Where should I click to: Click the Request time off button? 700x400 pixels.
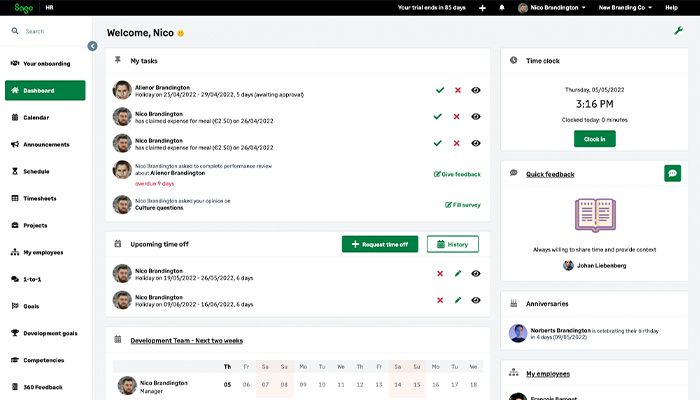[379, 244]
